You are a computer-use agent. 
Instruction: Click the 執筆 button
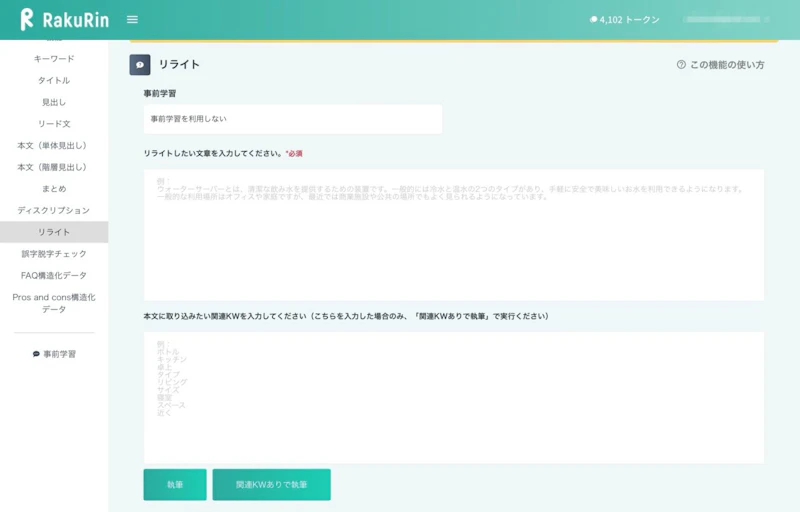(x=175, y=484)
